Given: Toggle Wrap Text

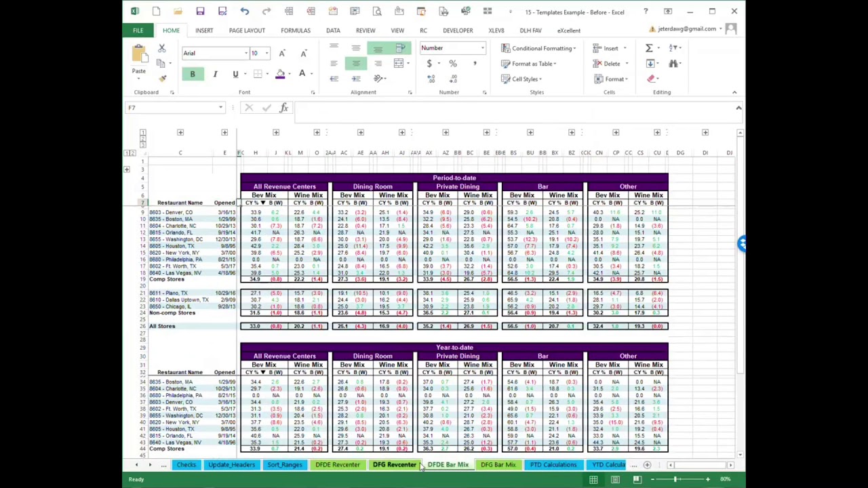Looking at the screenshot, I should pos(400,47).
